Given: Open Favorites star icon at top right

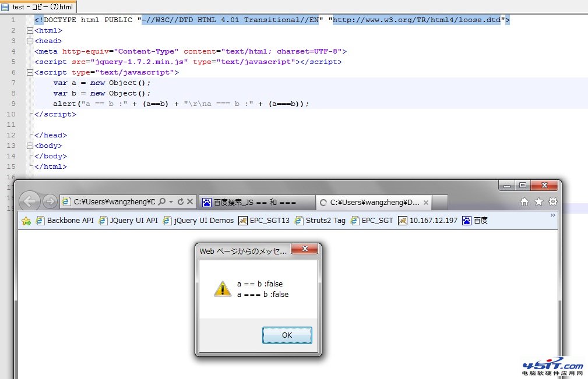Looking at the screenshot, I should 538,201.
